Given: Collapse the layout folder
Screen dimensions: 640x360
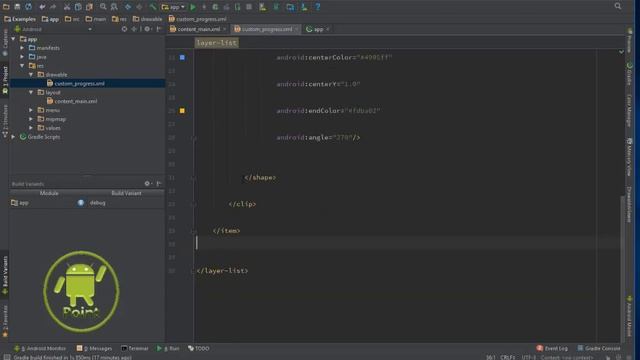Looking at the screenshot, I should click(x=31, y=92).
